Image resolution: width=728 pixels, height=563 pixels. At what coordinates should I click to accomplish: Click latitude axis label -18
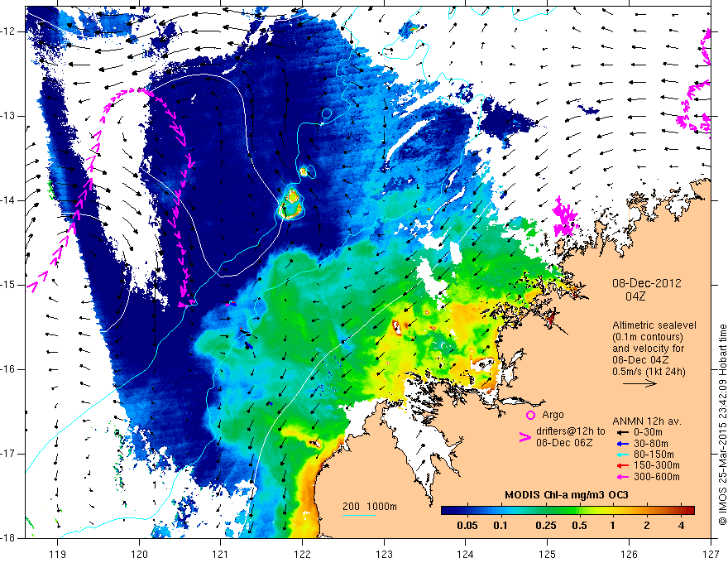pyautogui.click(x=9, y=538)
